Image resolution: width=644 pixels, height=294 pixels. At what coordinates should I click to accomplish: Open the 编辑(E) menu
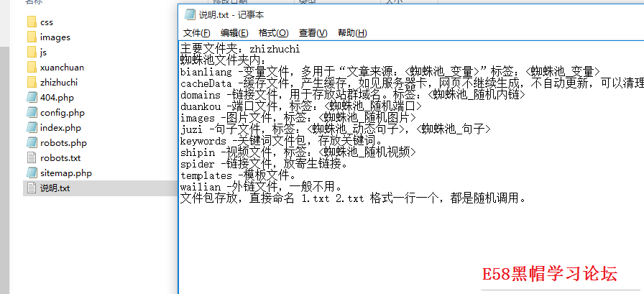[234, 33]
